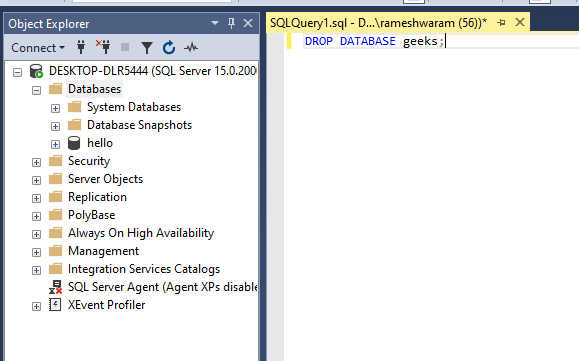Click the Disconnect icon with red X
The width and height of the screenshot is (579, 361).
[103, 47]
